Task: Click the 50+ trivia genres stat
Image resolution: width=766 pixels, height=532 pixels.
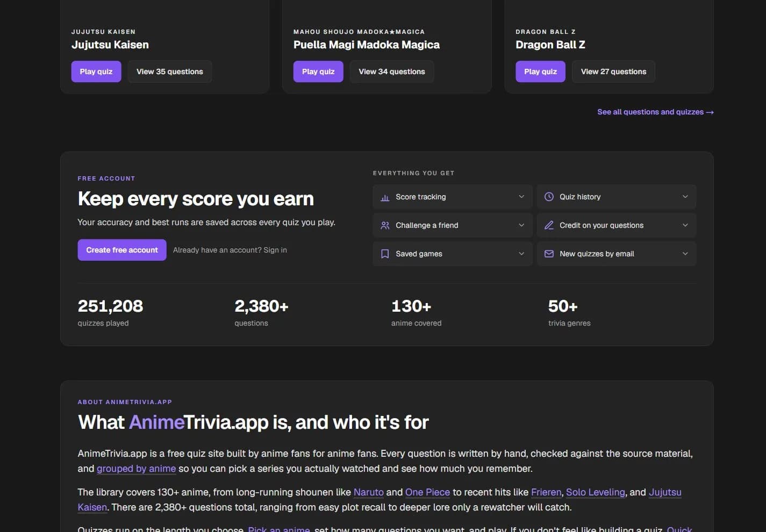Action: pos(569,312)
